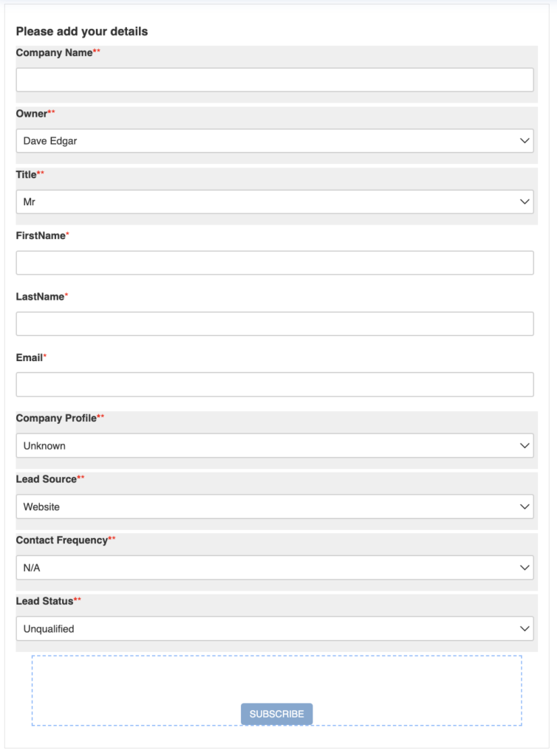Click inside the Company Name field
This screenshot has height=756, width=557.
pyautogui.click(x=273, y=79)
